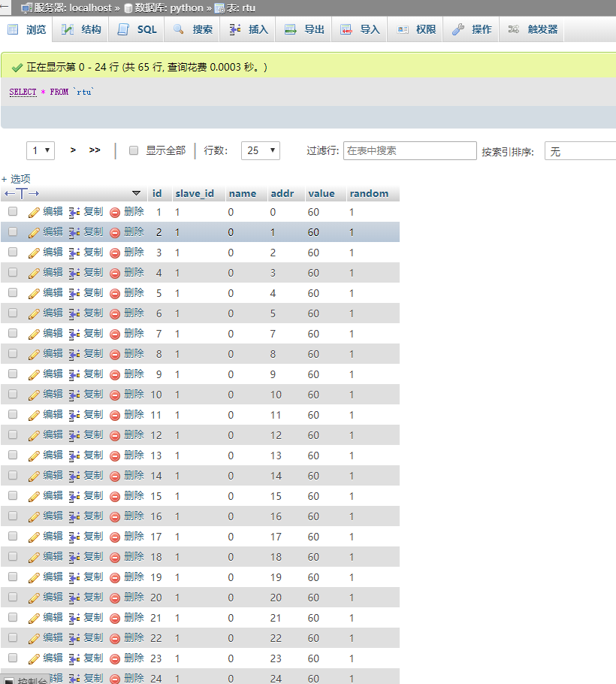Click the pencil edit icon for row id 7
Image resolution: width=616 pixels, height=684 pixels.
tap(34, 334)
